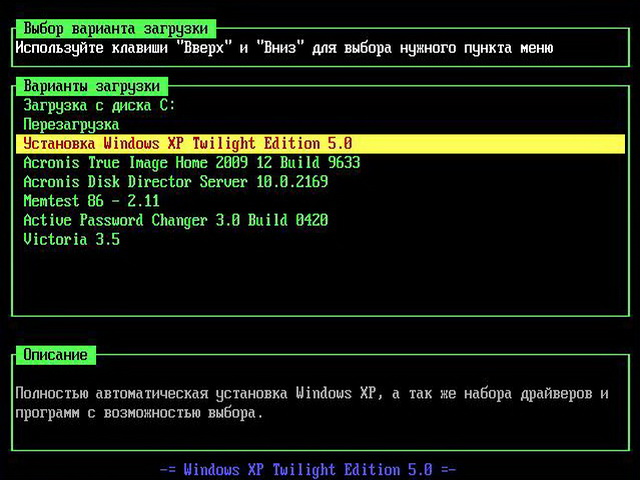Select Active Password Changer 3.0 Build 0420
The height and width of the screenshot is (480, 640).
click(176, 220)
